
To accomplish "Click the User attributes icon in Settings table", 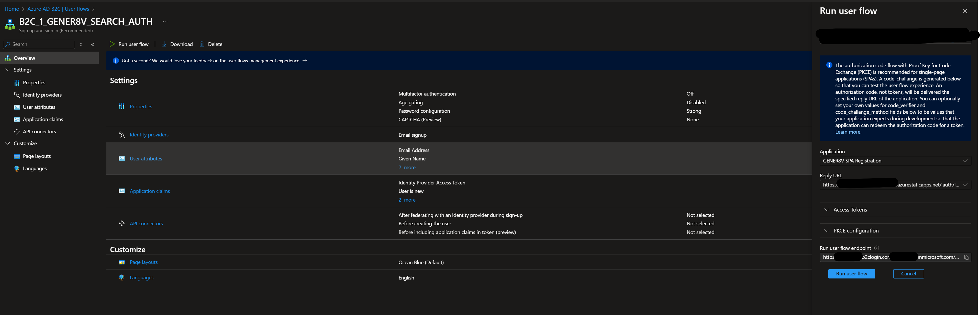I will click(122, 158).
